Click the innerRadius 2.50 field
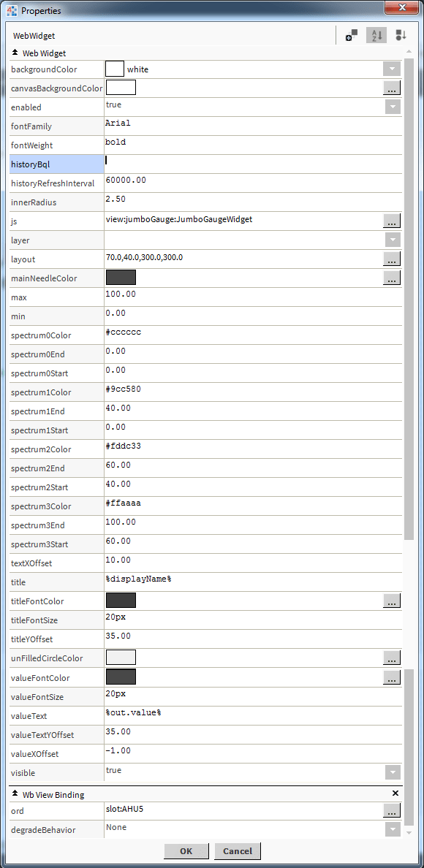The width and height of the screenshot is (424, 868). (253, 202)
